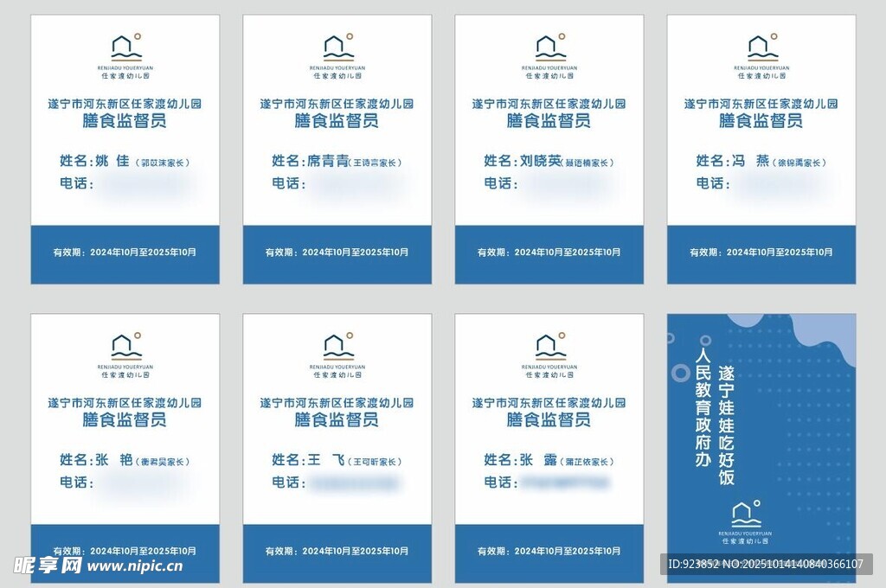This screenshot has height=588, width=886.
Task: Click the house logo on 张艳's card
Action: (x=125, y=346)
